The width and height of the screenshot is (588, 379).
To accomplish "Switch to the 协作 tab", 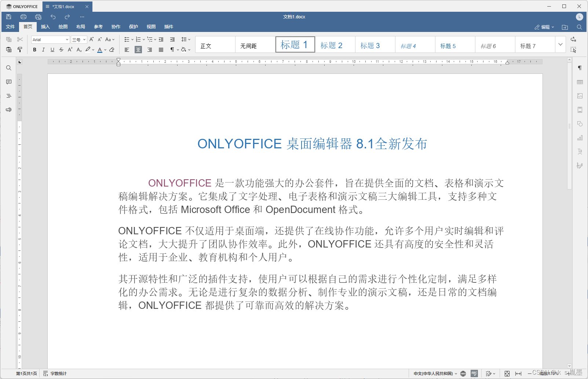I will (116, 27).
